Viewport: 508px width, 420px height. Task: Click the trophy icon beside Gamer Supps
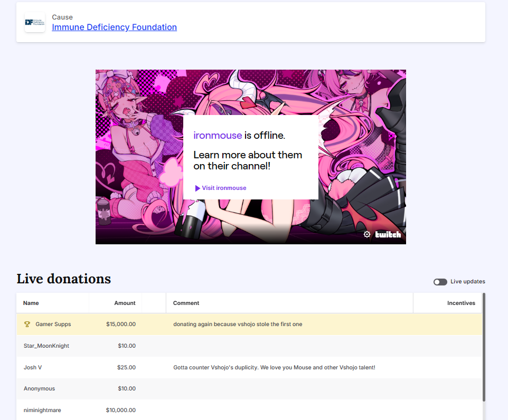click(27, 324)
